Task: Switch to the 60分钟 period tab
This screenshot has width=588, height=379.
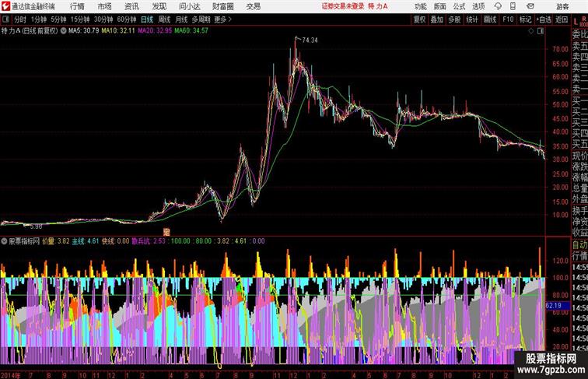Action: pyautogui.click(x=126, y=19)
